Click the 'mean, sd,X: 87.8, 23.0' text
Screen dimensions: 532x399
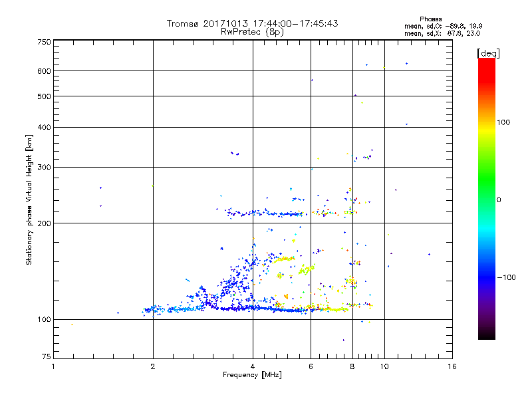442,33
